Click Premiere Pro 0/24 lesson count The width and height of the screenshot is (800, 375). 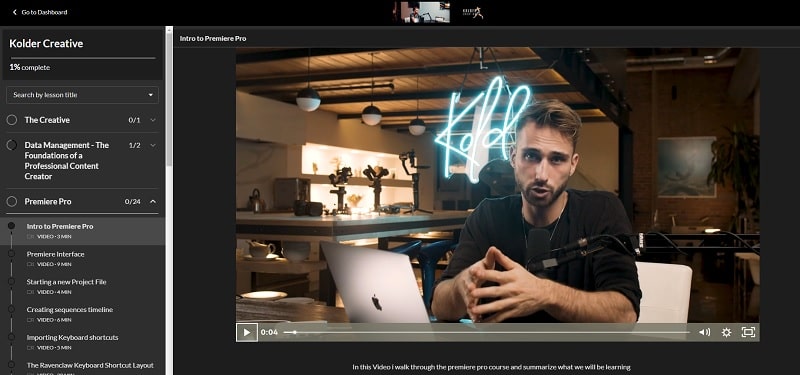point(133,202)
